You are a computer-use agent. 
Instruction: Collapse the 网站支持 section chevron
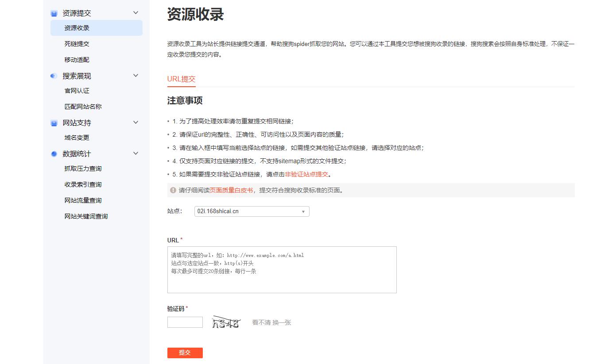tap(136, 123)
